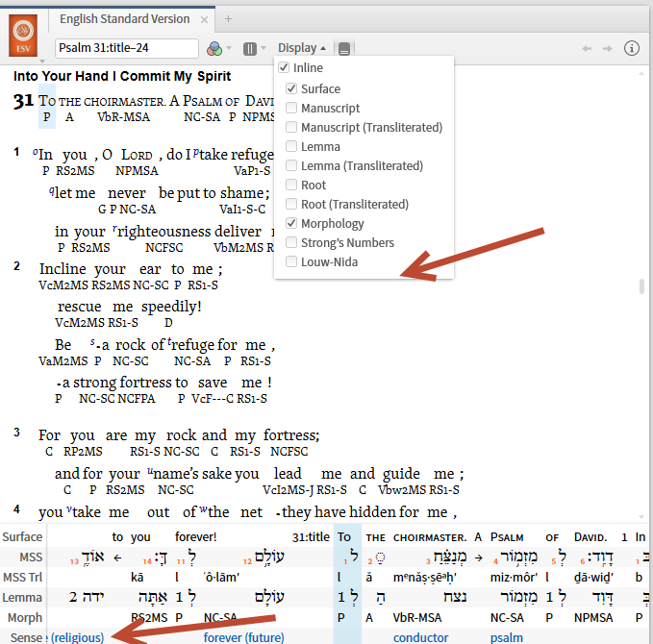Image resolution: width=653 pixels, height=644 pixels.
Task: Open the visual filters icon
Action: (214, 49)
